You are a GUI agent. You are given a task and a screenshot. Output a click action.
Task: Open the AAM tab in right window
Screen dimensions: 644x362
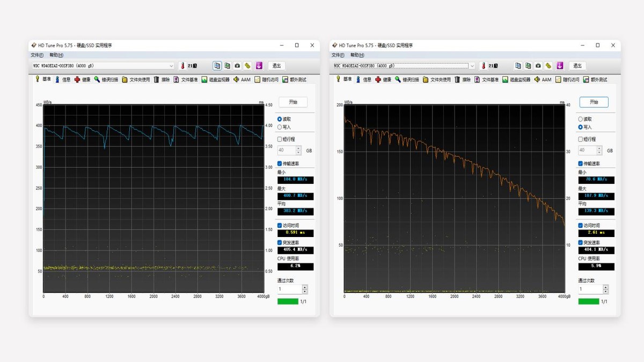coord(543,79)
